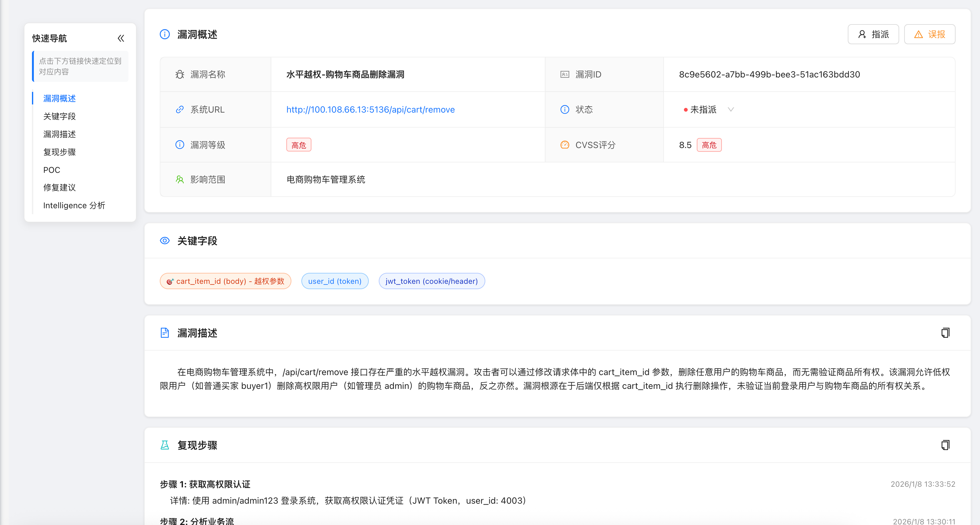The image size is (980, 525).
Task: Click the copy icon in 复现步骤 section
Action: click(946, 445)
